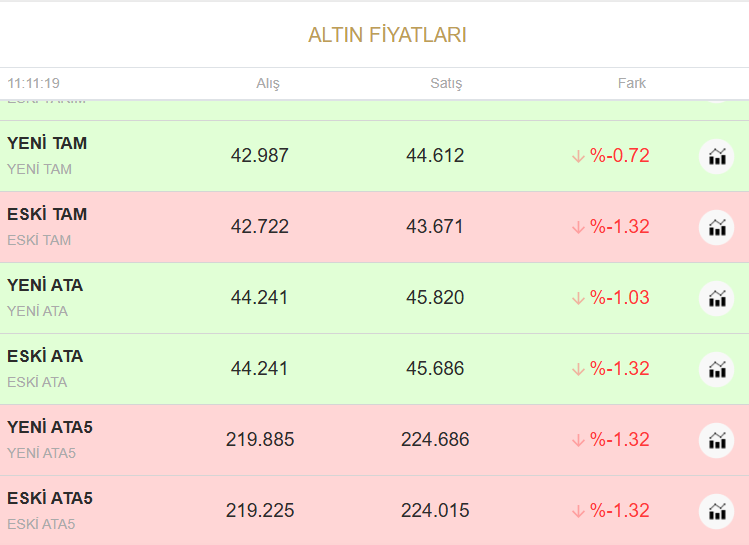Click YENİ ATA5 buying price 219.885
Screen dimensions: 749x545
point(260,440)
